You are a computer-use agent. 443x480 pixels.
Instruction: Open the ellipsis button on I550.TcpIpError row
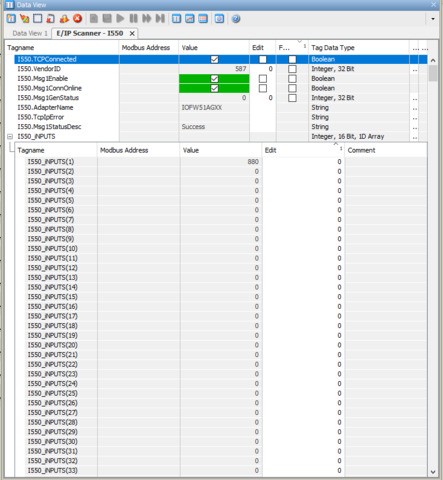415,118
